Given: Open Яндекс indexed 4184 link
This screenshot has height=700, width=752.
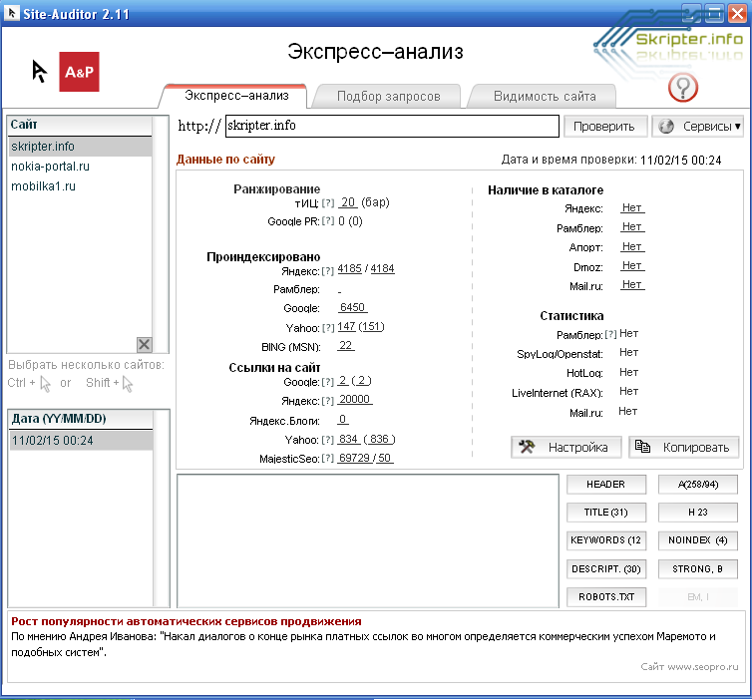Looking at the screenshot, I should (382, 268).
